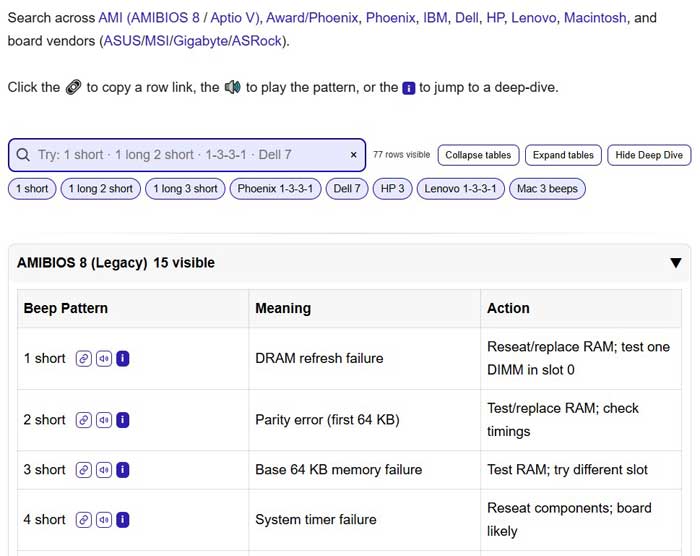This screenshot has height=556, width=700.
Task: Apply the Mac 3 beeps filter chip
Action: [547, 188]
